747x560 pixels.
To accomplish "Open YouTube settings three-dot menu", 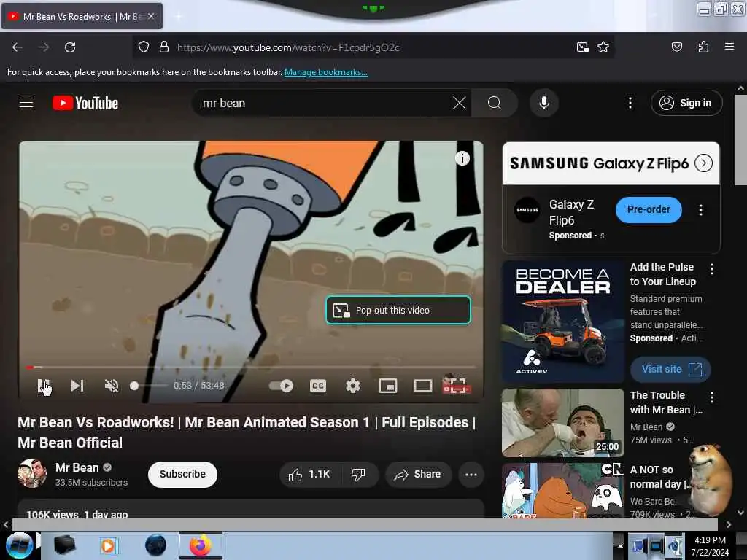I will (630, 103).
